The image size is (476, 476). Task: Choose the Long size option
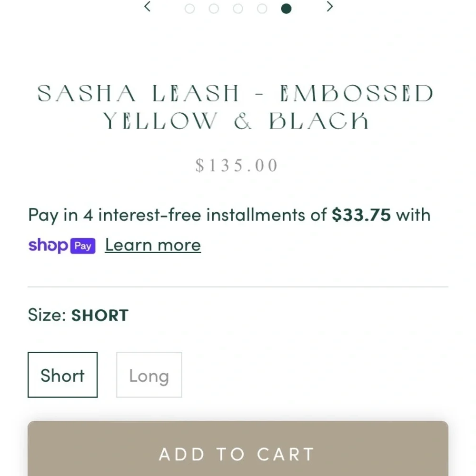click(x=149, y=375)
